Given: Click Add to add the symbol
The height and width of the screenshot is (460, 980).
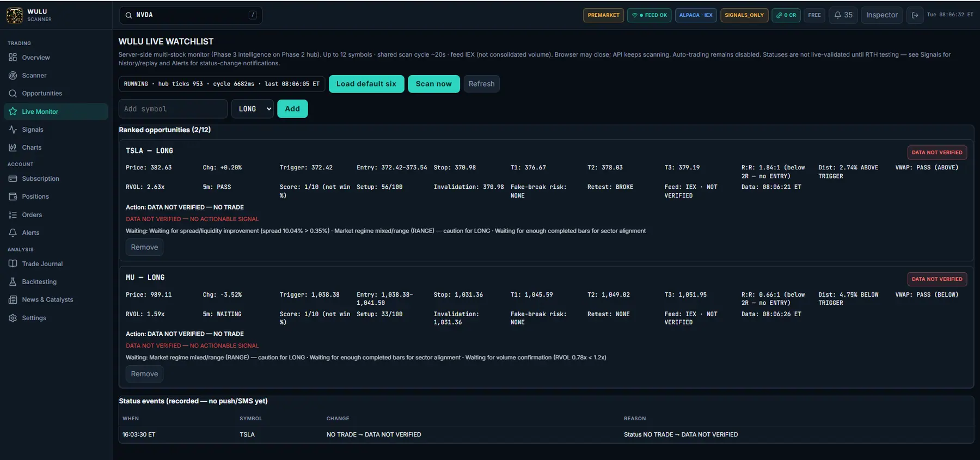Looking at the screenshot, I should 292,109.
